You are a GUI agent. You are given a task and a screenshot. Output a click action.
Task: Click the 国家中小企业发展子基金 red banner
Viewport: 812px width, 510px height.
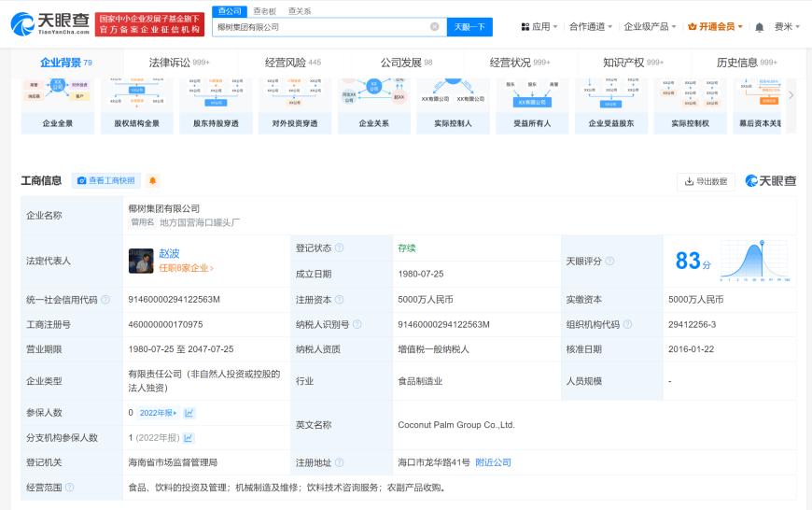click(x=149, y=24)
